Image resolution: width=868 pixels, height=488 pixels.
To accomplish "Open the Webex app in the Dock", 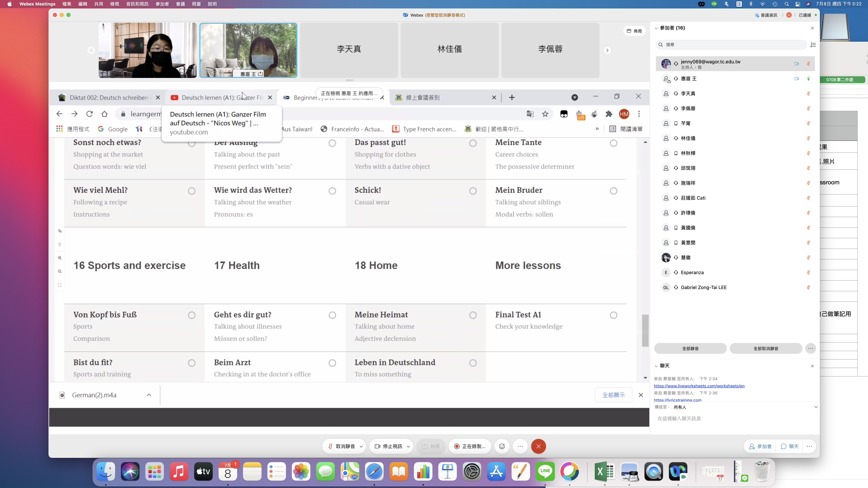I will pos(678,471).
